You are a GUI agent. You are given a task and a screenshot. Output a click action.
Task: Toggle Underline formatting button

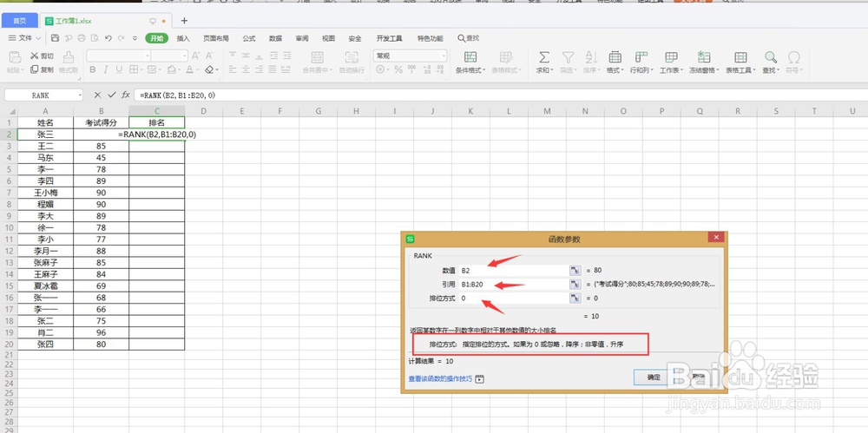tap(119, 69)
